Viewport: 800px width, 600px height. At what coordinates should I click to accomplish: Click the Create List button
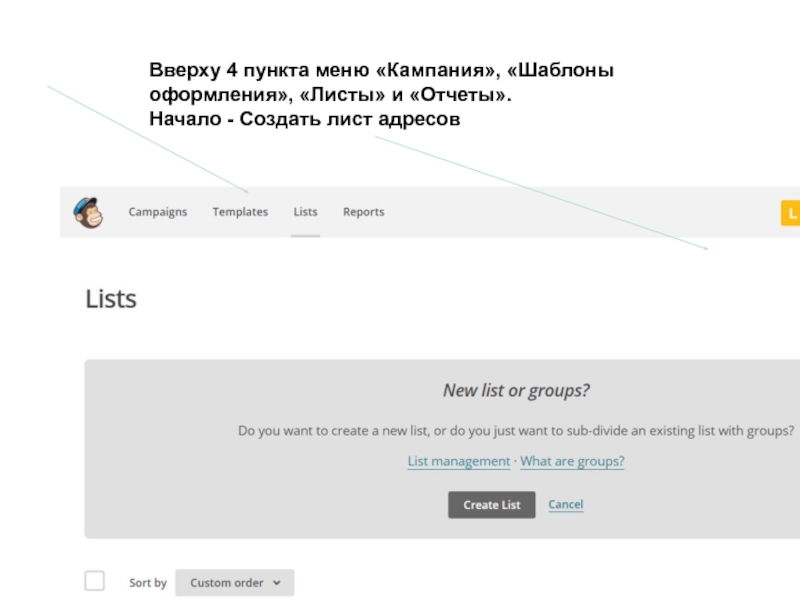coord(492,505)
